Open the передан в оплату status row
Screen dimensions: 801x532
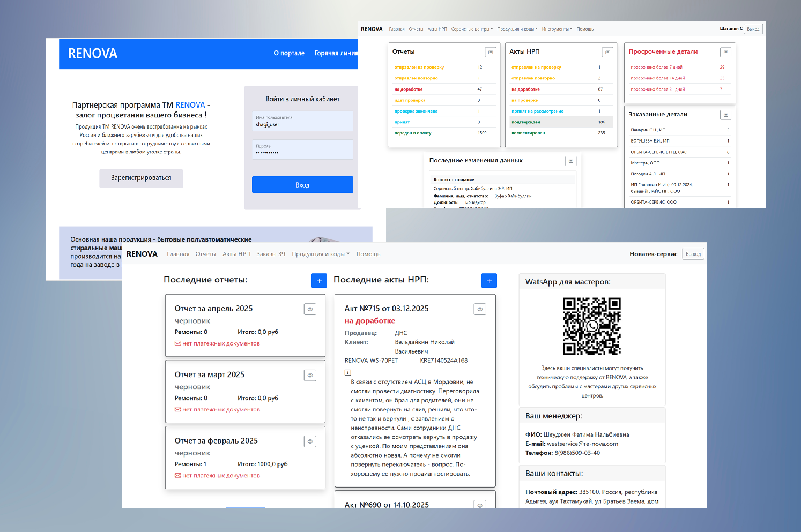444,133
